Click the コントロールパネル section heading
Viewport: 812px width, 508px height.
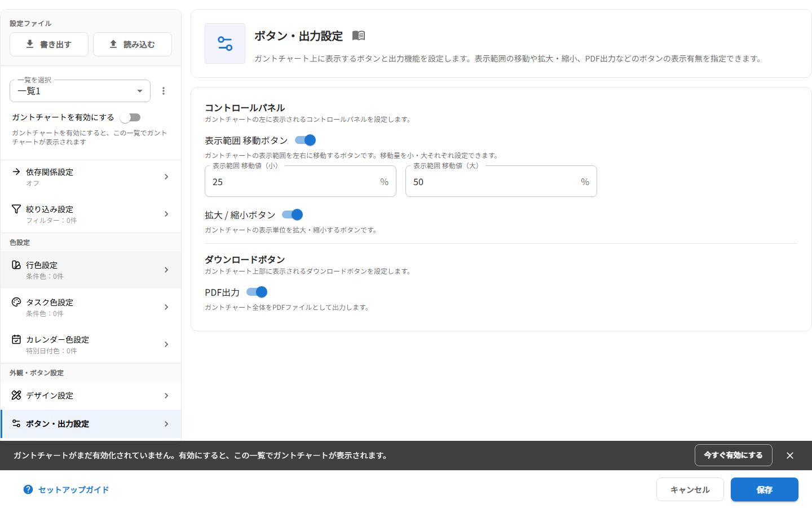245,107
